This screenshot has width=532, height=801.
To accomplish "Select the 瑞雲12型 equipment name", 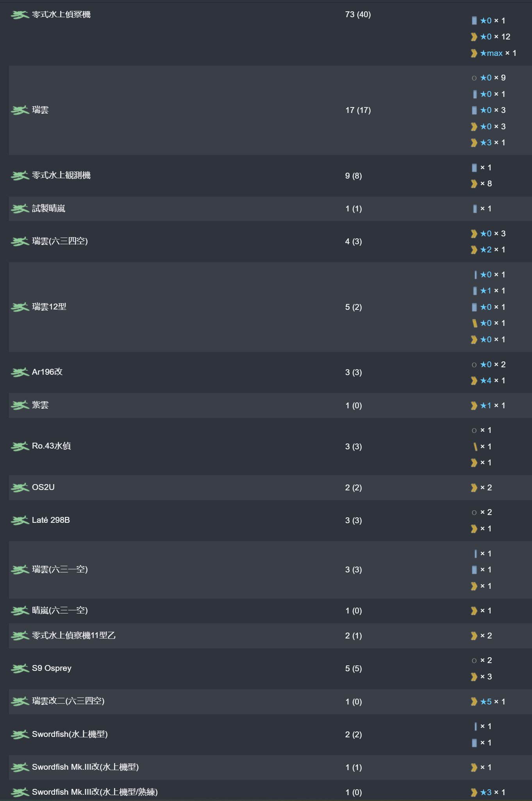I will (x=49, y=307).
